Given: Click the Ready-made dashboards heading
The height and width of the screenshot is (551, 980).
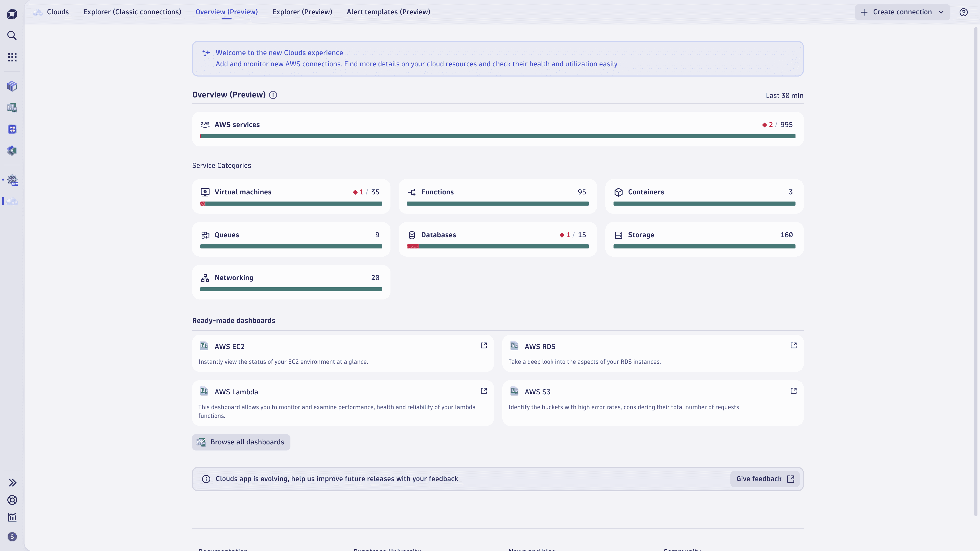Looking at the screenshot, I should (234, 321).
